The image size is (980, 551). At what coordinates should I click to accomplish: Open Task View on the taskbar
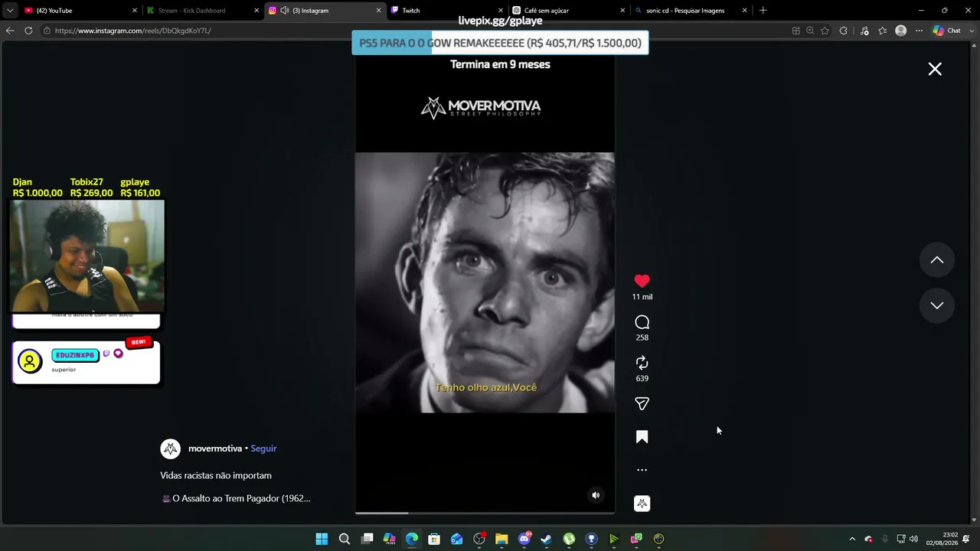tap(367, 539)
